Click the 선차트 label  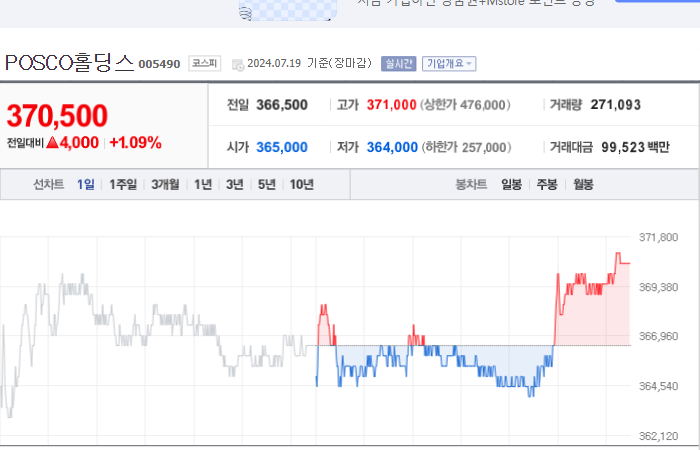(49, 184)
